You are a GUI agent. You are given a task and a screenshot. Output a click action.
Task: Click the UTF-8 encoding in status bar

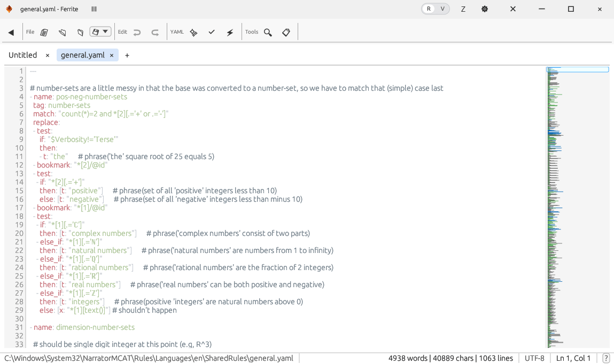tap(534, 358)
